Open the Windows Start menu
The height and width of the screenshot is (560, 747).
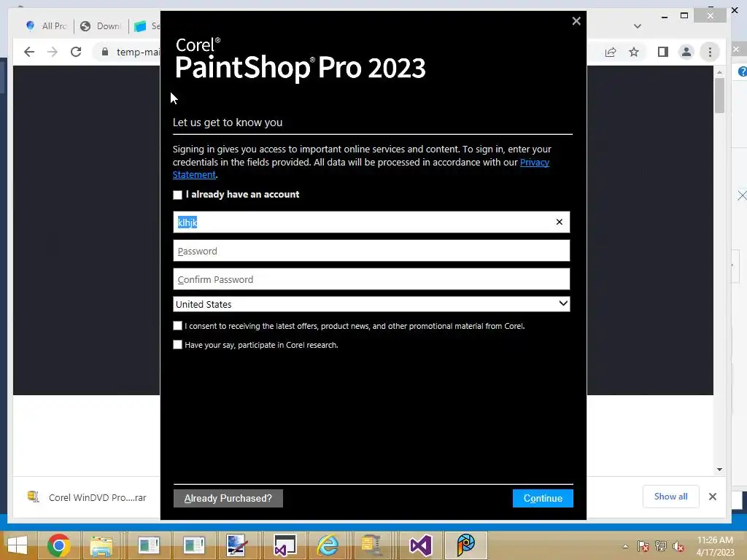point(18,545)
